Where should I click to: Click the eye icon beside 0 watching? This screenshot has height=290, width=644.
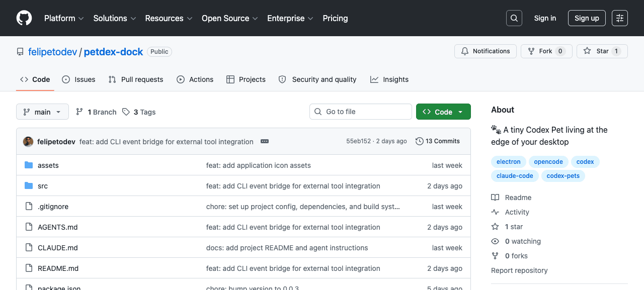495,241
